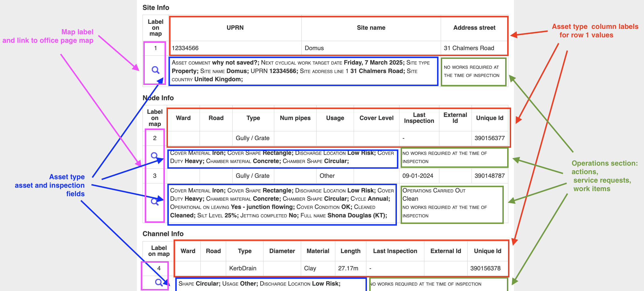This screenshot has height=291, width=644.
Task: Click Unique Id 390148787 for node 3
Action: click(490, 176)
